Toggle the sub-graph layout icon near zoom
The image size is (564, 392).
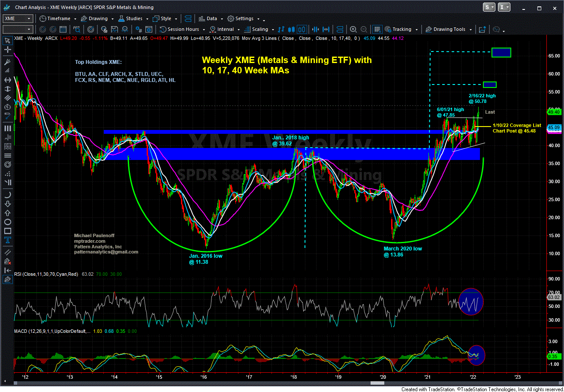[x=340, y=29]
